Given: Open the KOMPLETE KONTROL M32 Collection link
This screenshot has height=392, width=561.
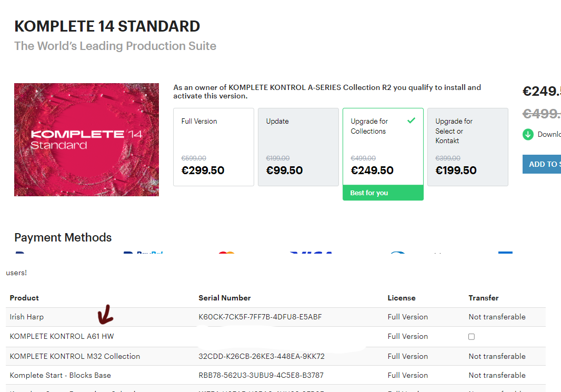Looking at the screenshot, I should tap(74, 356).
